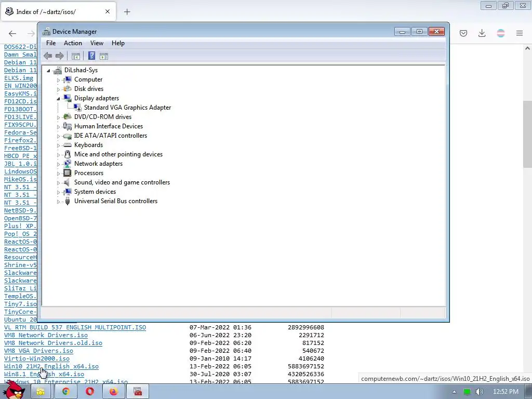Image resolution: width=532 pixels, height=399 pixels.
Task: Select the DVD/CD-ROM drives icon
Action: tap(68, 117)
